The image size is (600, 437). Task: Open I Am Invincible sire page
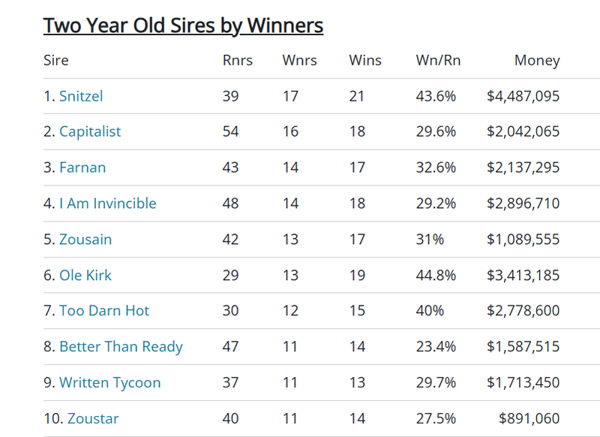click(x=108, y=203)
